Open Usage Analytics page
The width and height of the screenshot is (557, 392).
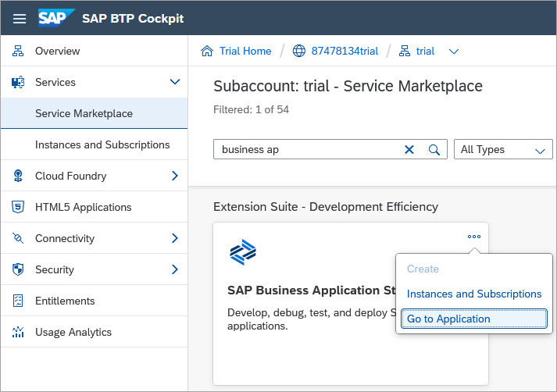(x=73, y=332)
